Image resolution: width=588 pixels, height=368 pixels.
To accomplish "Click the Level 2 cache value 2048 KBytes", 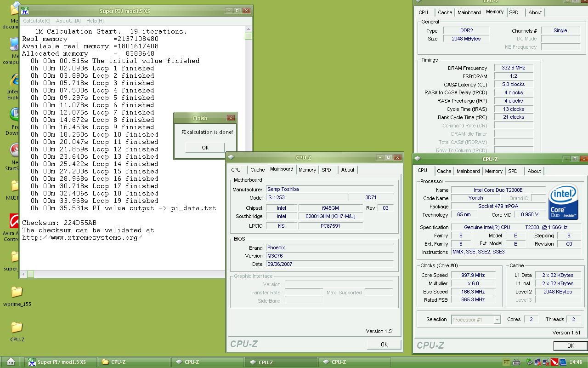I will (x=558, y=292).
